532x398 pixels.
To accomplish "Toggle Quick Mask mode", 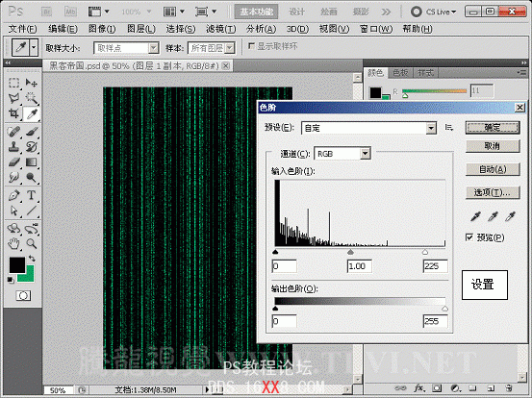I will tap(23, 296).
